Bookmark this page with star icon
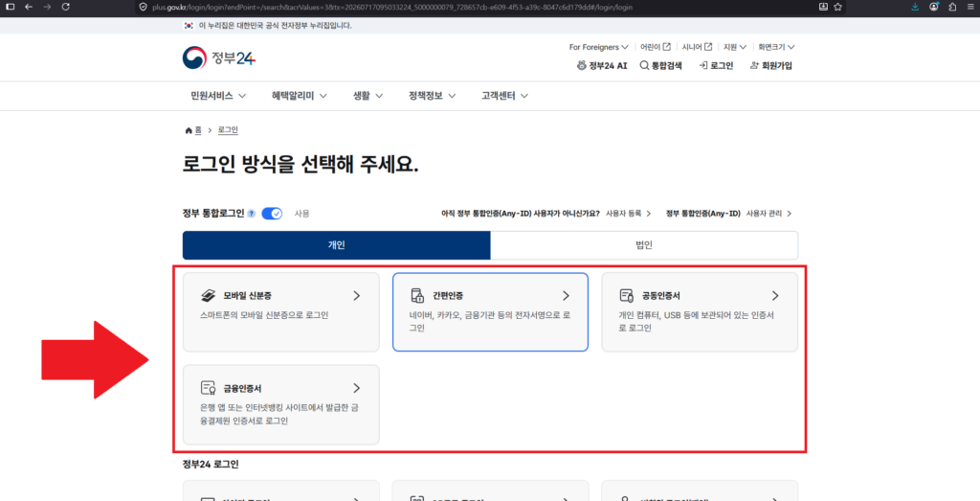This screenshot has width=980, height=501. click(837, 7)
